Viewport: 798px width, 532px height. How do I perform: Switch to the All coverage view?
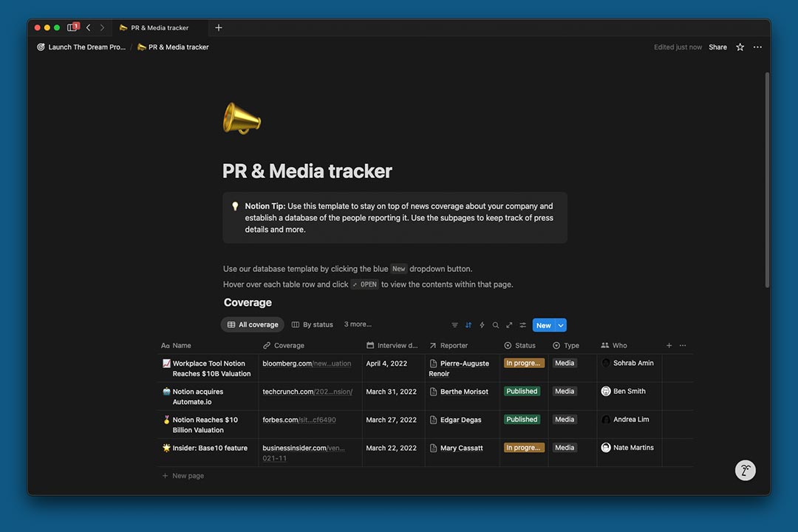coord(253,325)
